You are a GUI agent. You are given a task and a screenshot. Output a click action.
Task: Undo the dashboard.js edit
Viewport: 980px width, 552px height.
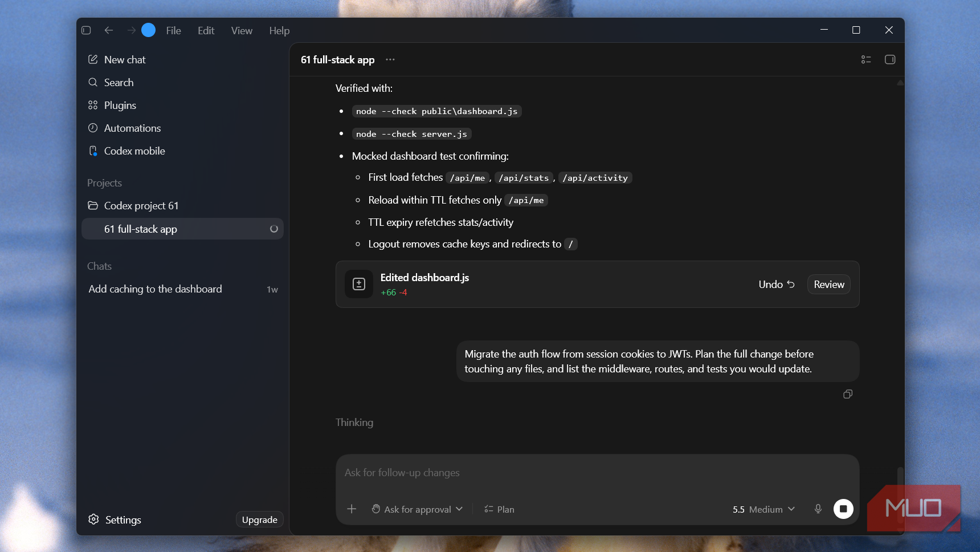click(x=777, y=285)
